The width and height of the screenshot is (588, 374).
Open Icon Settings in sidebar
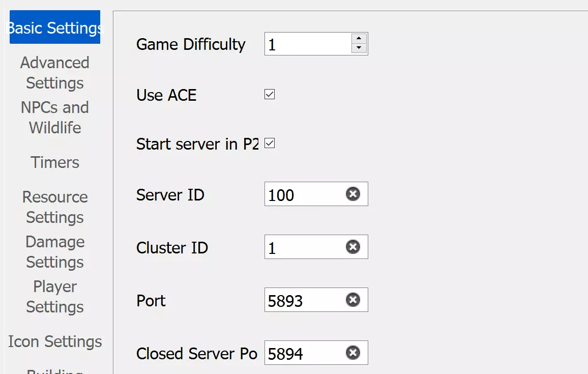point(55,341)
